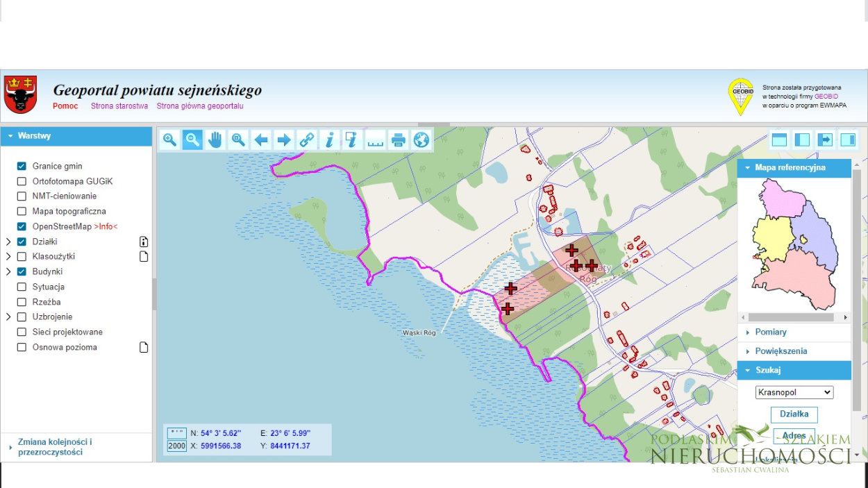Click the print map icon
The image size is (868, 488).
point(399,140)
